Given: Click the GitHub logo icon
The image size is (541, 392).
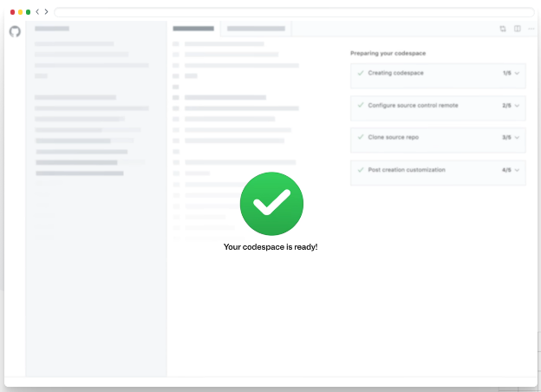Looking at the screenshot, I should 15,31.
